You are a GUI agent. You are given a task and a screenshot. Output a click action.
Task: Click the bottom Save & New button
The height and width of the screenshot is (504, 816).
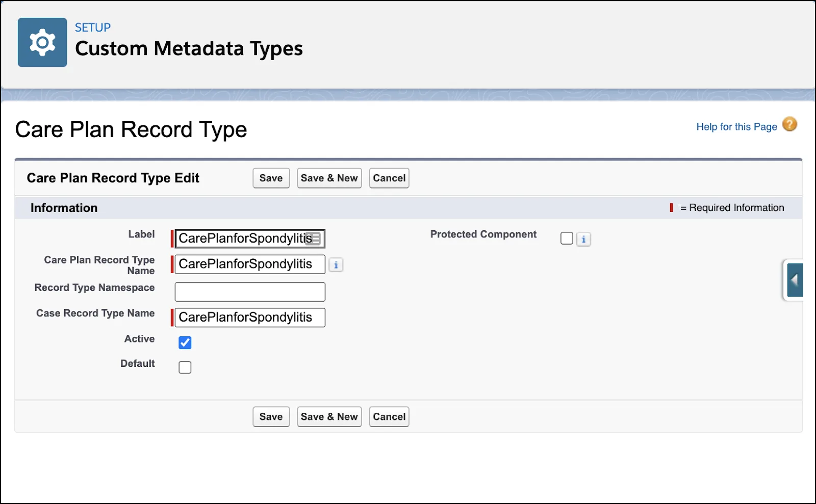[329, 416]
